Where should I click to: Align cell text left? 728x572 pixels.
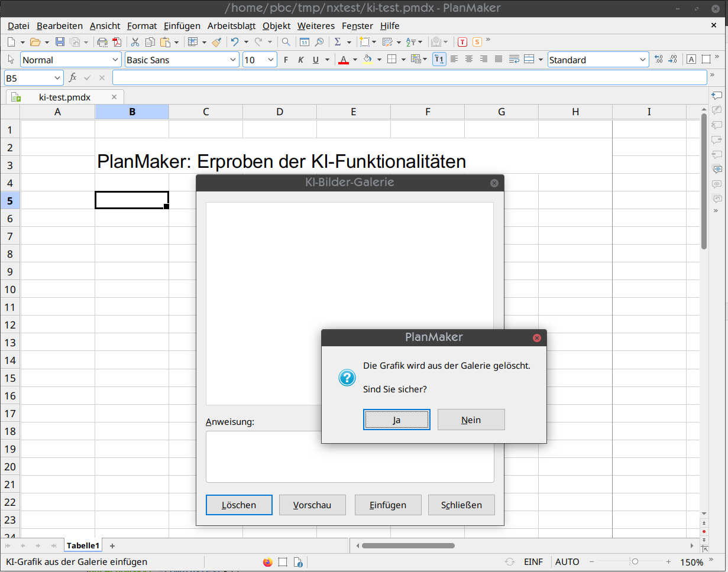454,59
